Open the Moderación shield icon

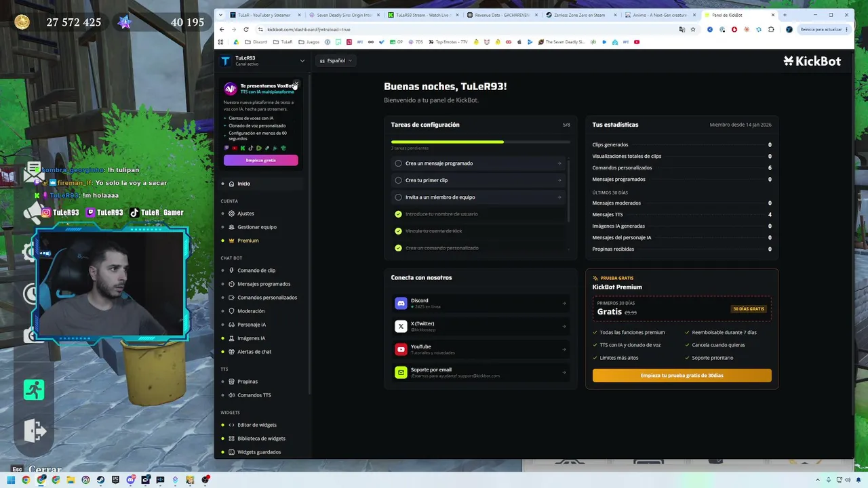[x=231, y=311]
